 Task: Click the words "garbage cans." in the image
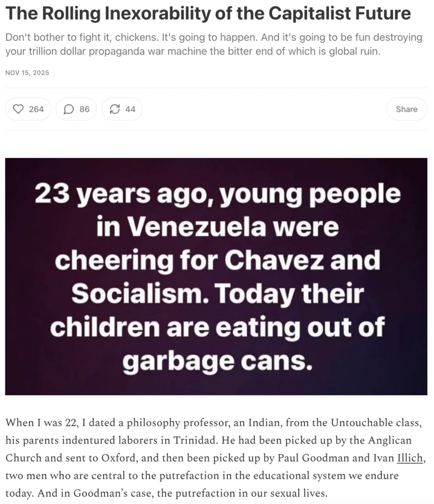(x=217, y=361)
